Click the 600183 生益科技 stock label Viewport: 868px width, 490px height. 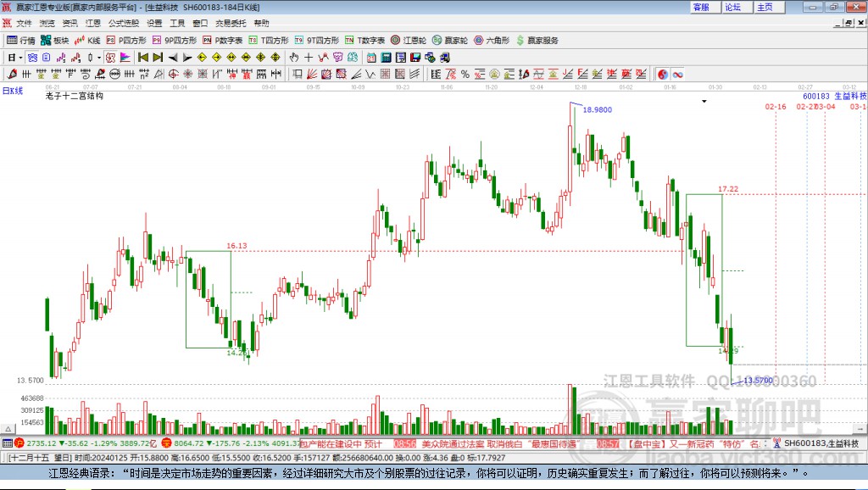834,96
